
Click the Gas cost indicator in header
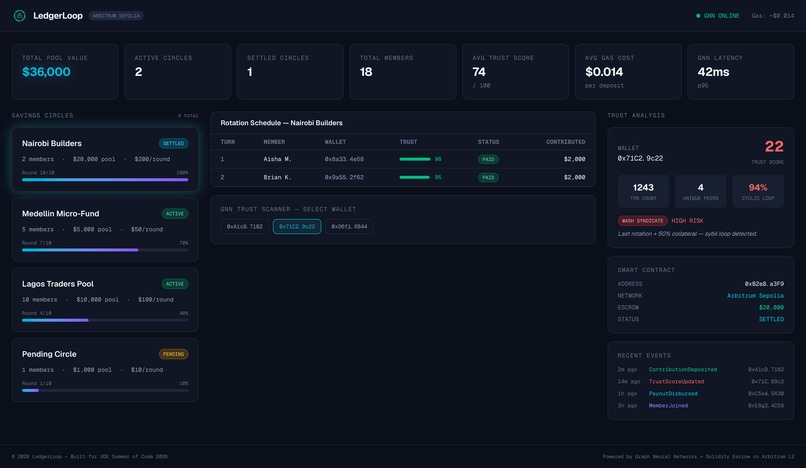(x=773, y=16)
